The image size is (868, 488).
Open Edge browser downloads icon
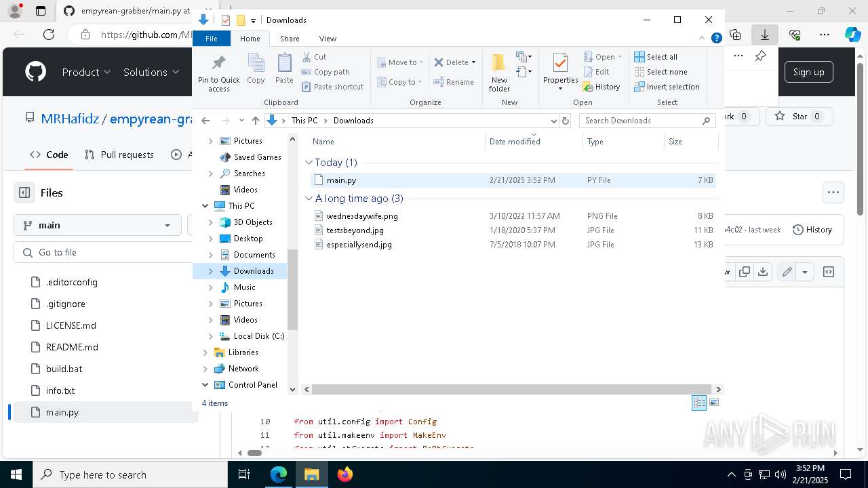tap(765, 35)
